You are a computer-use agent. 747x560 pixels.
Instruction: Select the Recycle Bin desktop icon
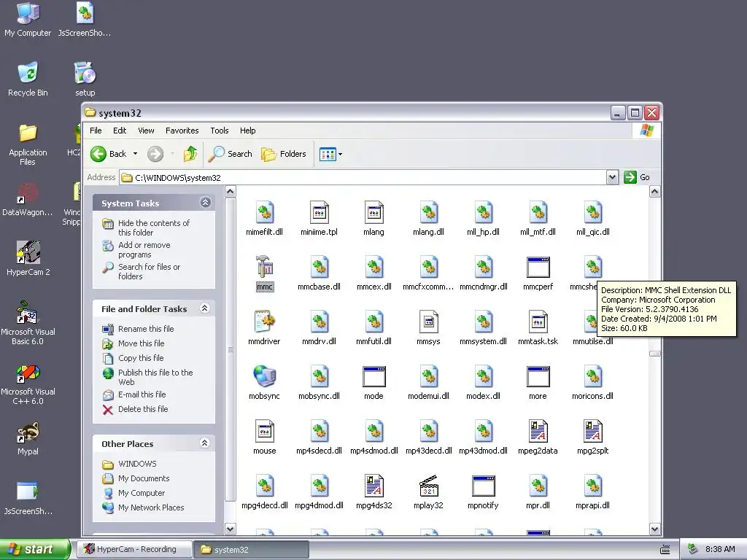coord(28,79)
